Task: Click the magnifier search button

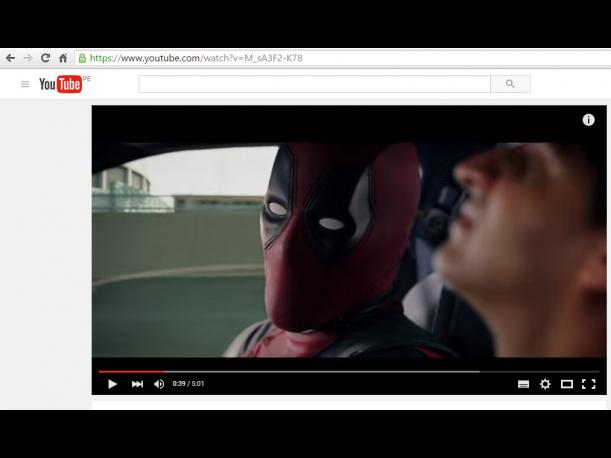Action: (x=510, y=84)
